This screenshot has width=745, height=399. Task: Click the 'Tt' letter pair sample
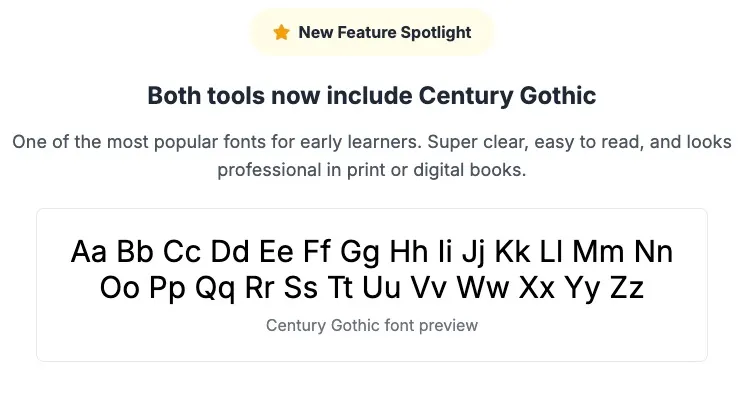[340, 288]
